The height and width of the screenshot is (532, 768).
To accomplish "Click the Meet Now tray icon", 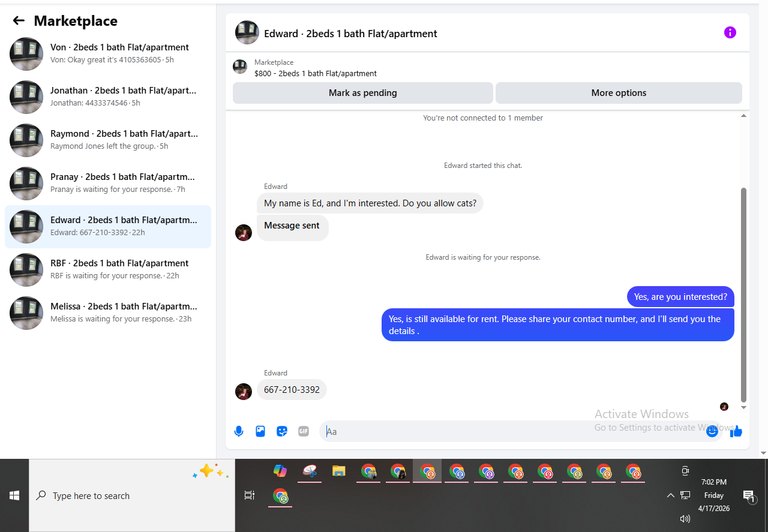I will pyautogui.click(x=685, y=471).
